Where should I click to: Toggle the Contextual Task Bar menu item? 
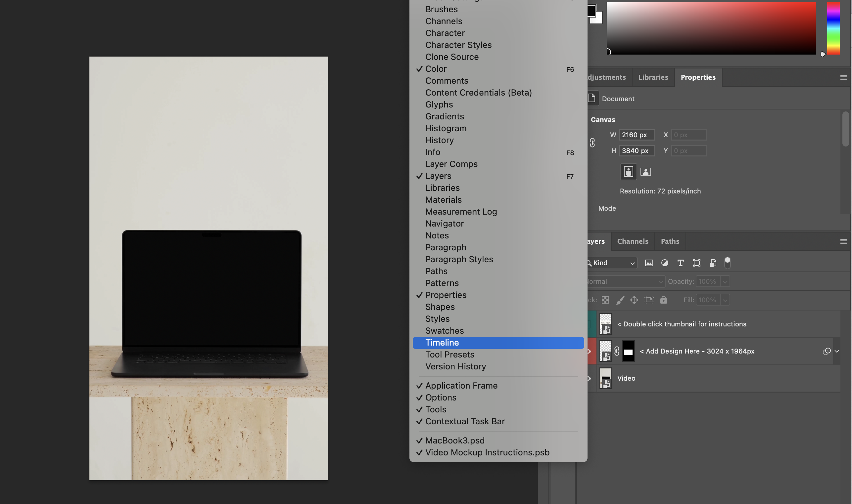[x=465, y=421]
